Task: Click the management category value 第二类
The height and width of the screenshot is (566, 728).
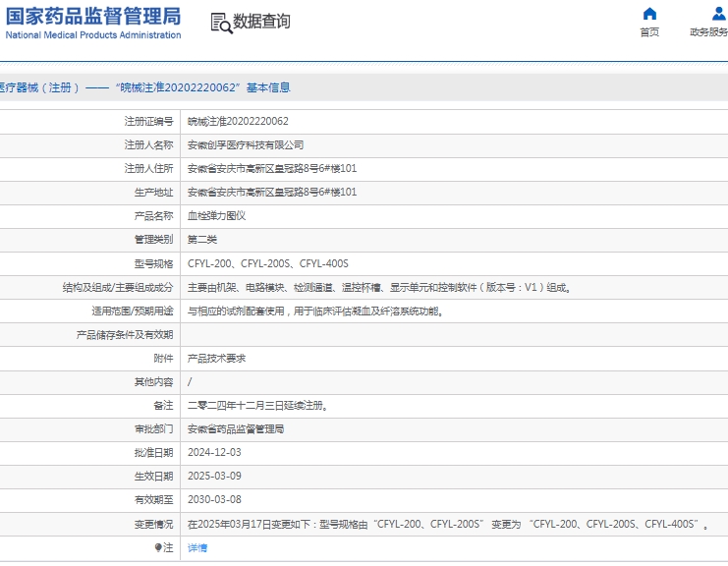Action: [202, 240]
